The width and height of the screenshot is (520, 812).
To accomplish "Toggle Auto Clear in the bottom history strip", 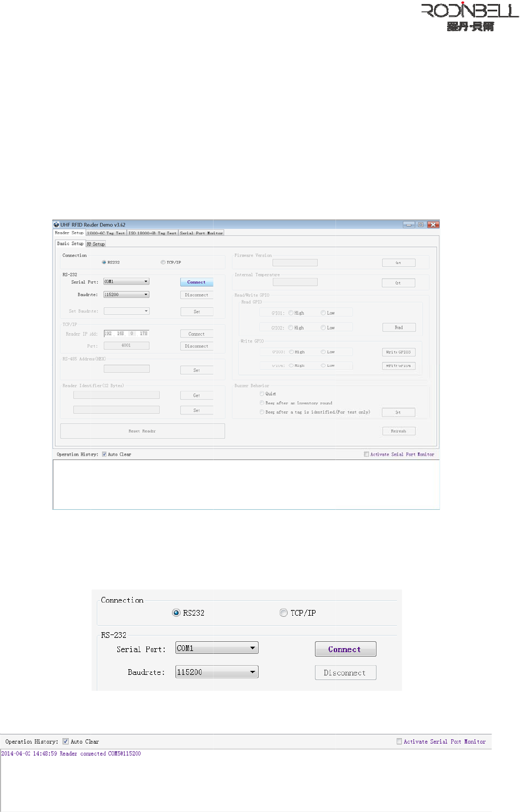I will (x=65, y=741).
